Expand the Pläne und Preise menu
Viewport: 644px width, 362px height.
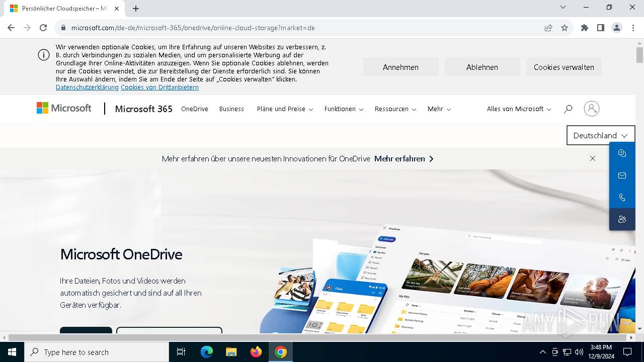tap(285, 109)
